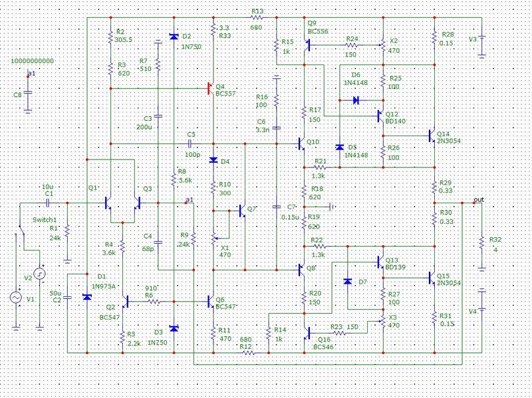This screenshot has width=532, height=398.
Task: Click the Q14 2N3054 output transistor symbol
Action: point(432,136)
